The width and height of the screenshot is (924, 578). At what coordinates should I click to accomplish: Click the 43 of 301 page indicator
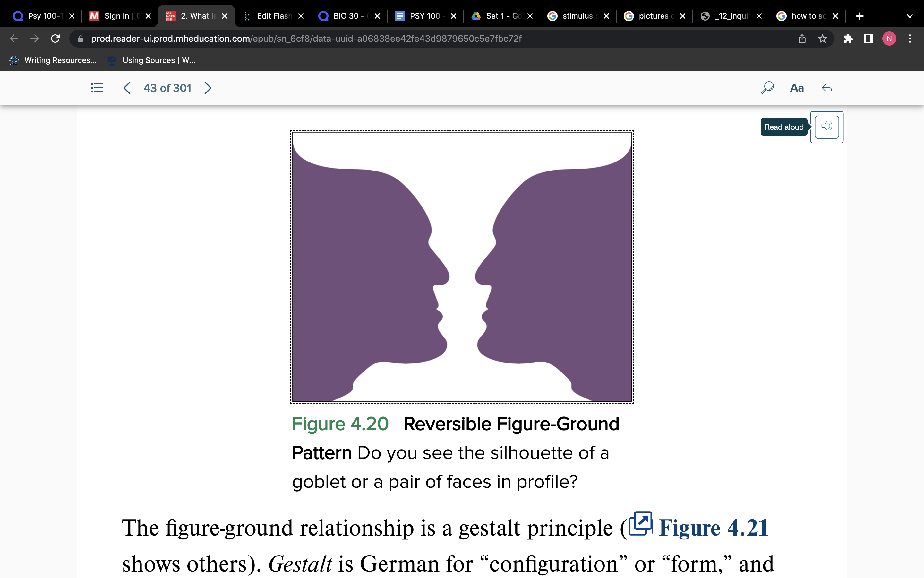(167, 88)
